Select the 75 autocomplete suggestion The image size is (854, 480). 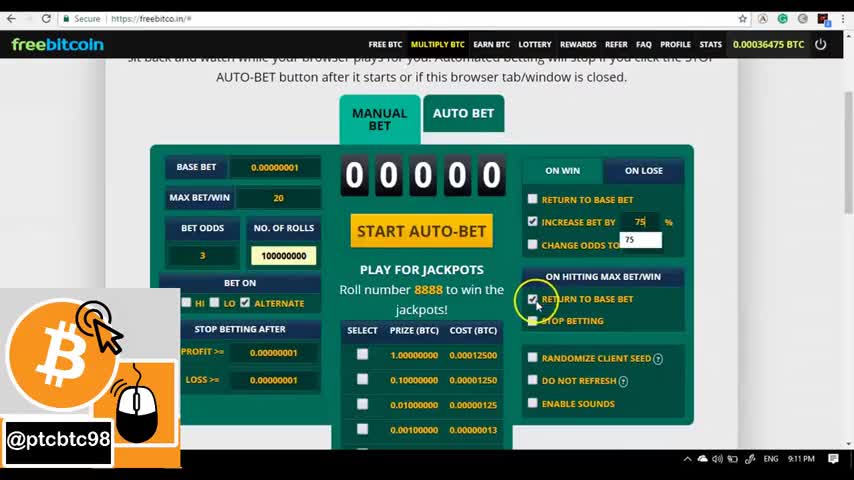(640, 240)
